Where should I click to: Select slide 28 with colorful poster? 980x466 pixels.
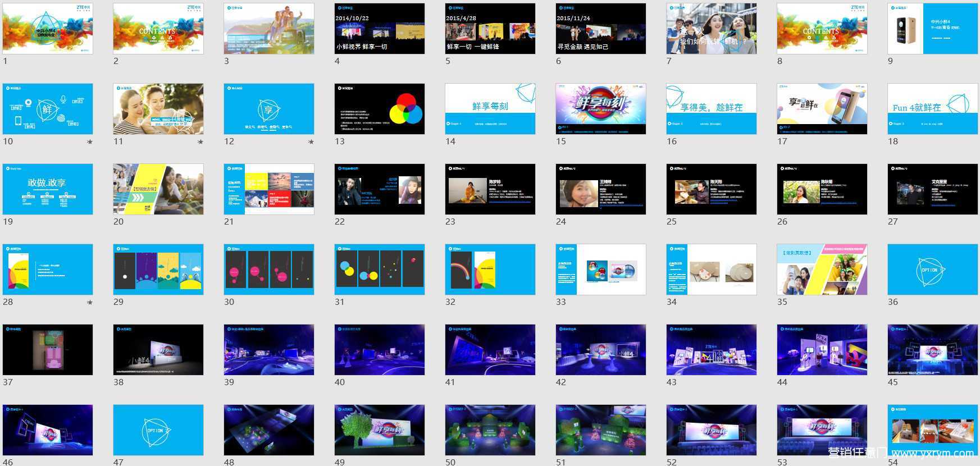[48, 269]
